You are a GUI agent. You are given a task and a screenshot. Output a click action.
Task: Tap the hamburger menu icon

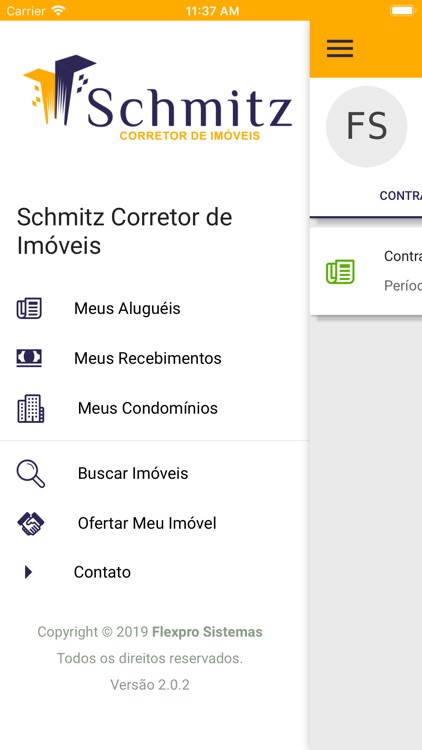[x=340, y=48]
